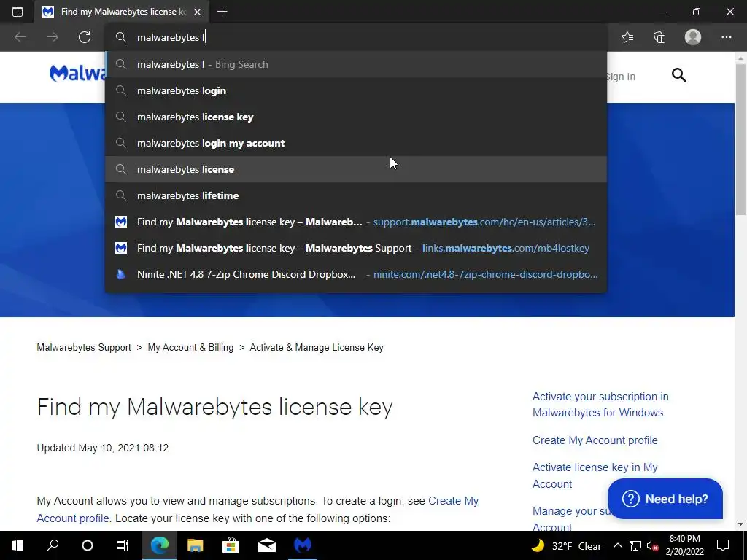Open 'Activate your subscription in Malwarebytes for Windows'
This screenshot has width=747, height=560.
click(600, 405)
